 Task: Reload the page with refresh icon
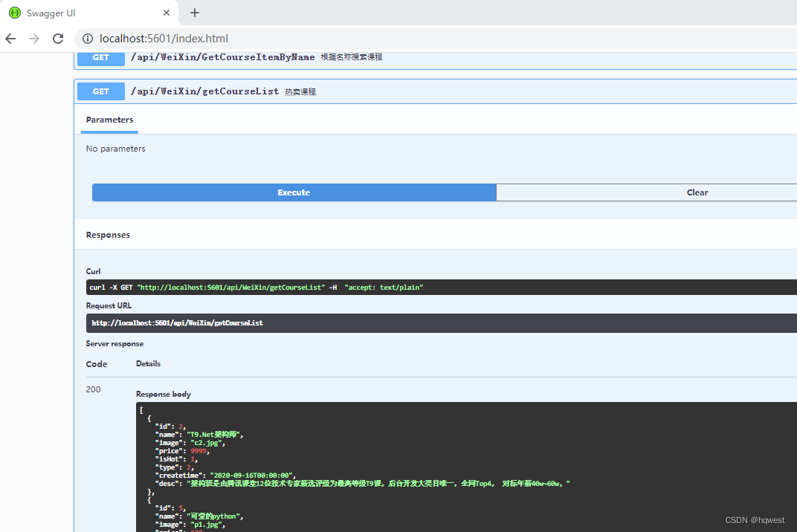(58, 39)
